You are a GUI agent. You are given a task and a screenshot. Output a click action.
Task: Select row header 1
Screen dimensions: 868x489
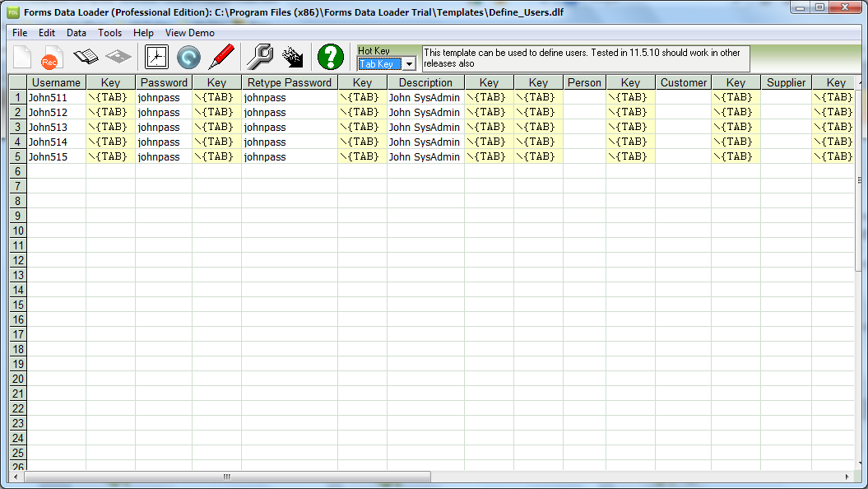[x=18, y=97]
